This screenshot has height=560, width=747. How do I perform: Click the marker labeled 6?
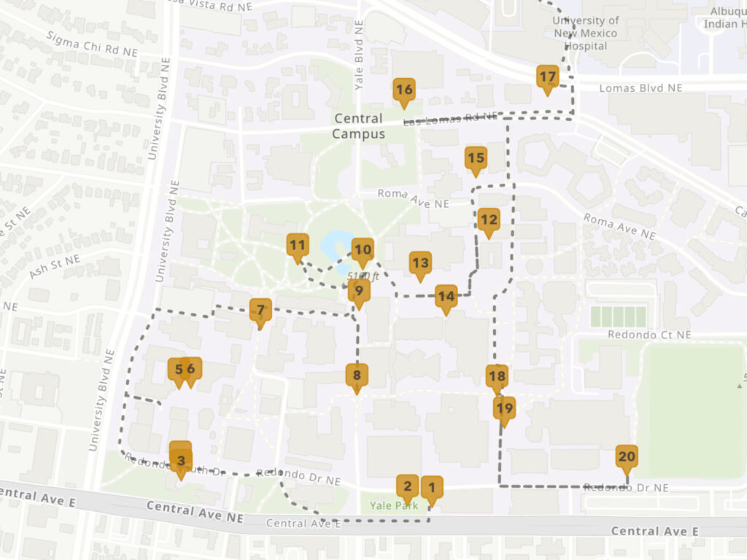pyautogui.click(x=192, y=369)
